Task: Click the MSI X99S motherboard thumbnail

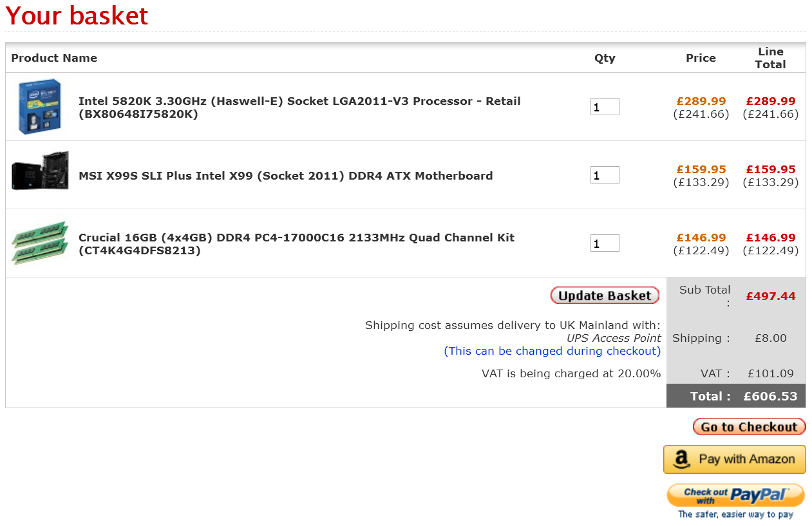Action: (x=40, y=172)
